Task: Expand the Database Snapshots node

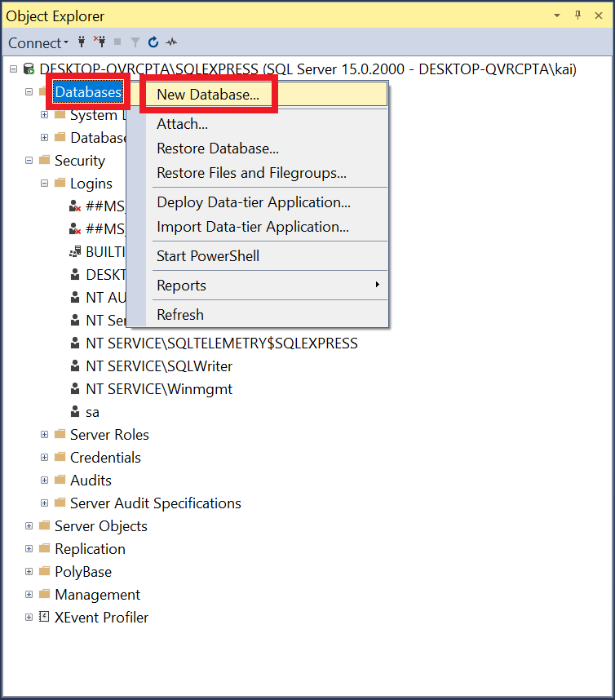Action: click(44, 138)
